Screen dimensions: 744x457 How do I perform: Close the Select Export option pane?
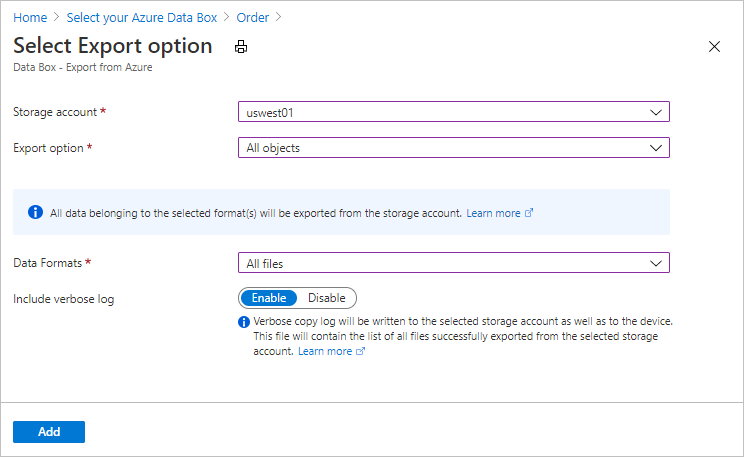point(714,47)
